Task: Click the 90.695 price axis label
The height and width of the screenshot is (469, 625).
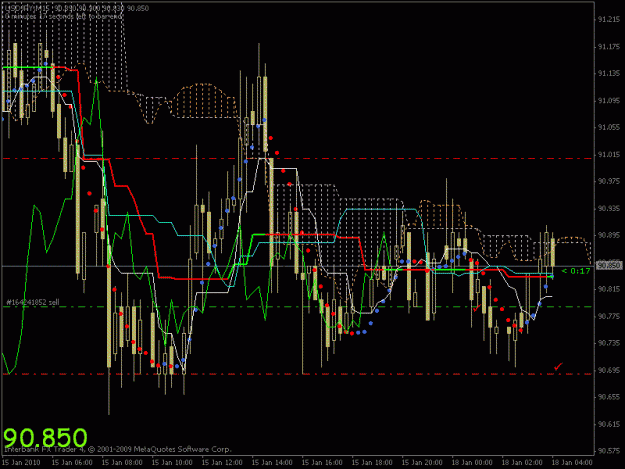Action: pyautogui.click(x=609, y=370)
